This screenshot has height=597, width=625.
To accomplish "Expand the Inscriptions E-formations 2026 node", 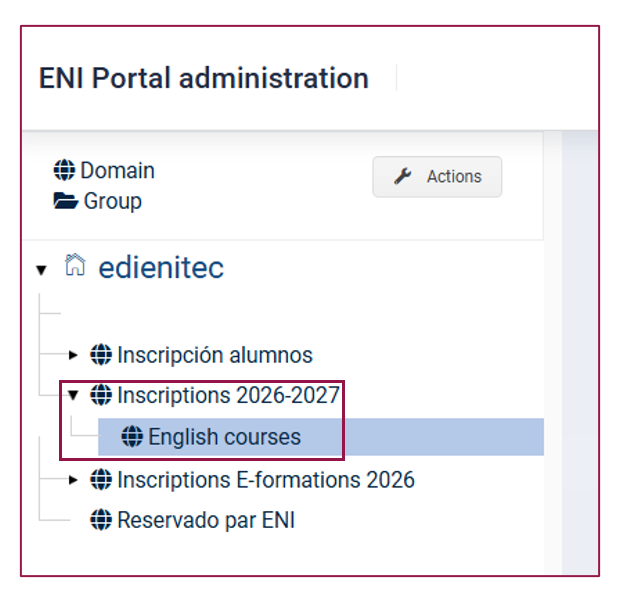I will coord(73,480).
